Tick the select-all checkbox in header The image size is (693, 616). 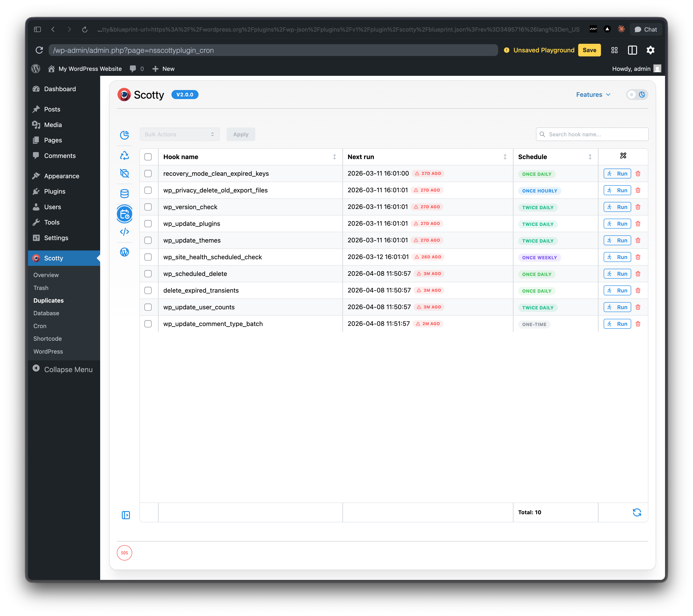(148, 157)
